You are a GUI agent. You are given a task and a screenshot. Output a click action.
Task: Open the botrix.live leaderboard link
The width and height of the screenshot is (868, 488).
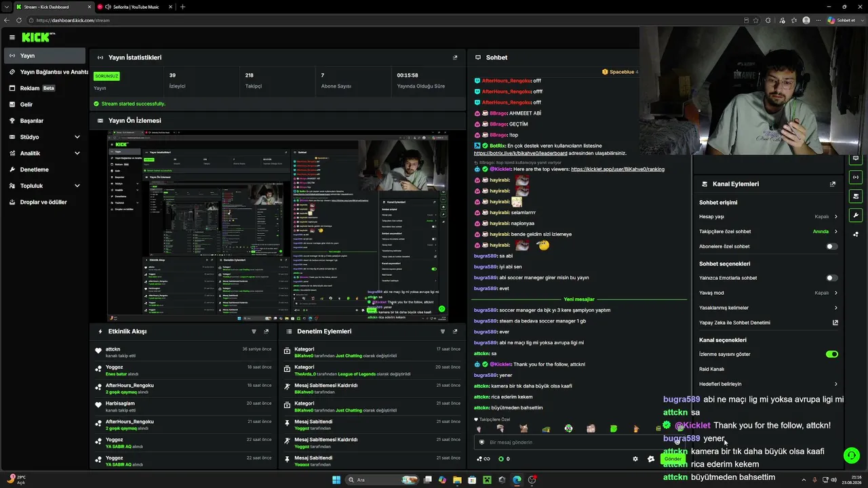coord(520,154)
